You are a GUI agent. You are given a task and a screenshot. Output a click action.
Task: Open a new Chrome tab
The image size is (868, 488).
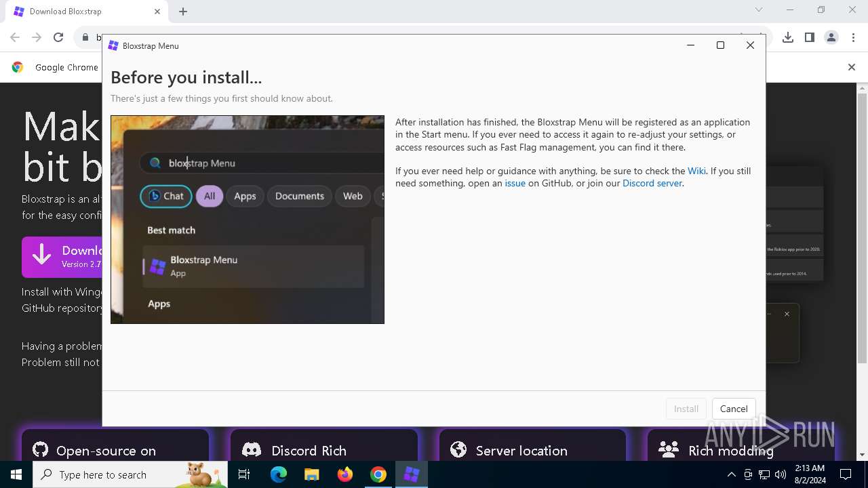coord(183,12)
